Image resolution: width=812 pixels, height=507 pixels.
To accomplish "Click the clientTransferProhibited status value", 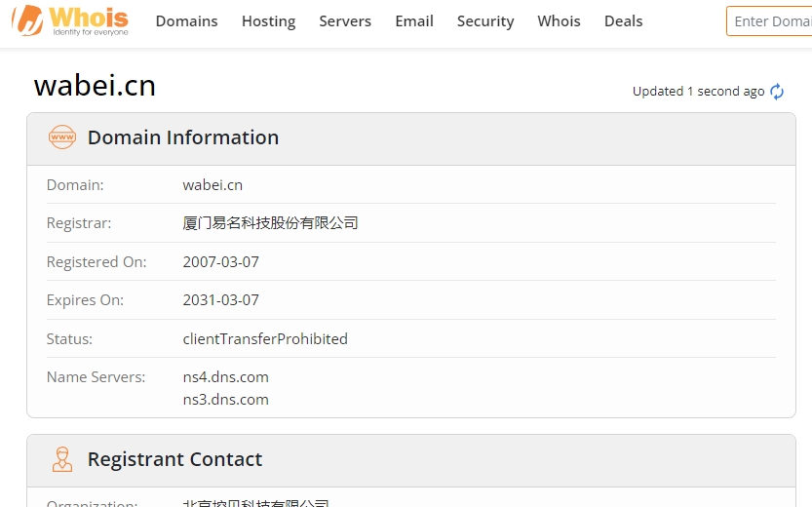I will [x=265, y=339].
